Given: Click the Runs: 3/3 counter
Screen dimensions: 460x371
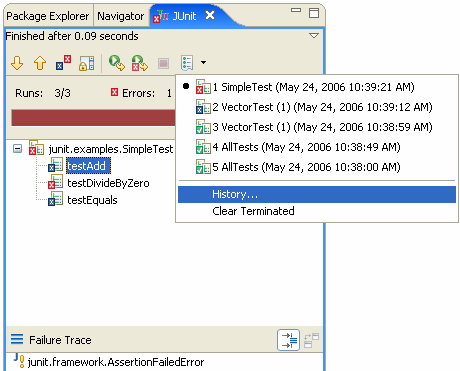Looking at the screenshot, I should click(x=43, y=93).
